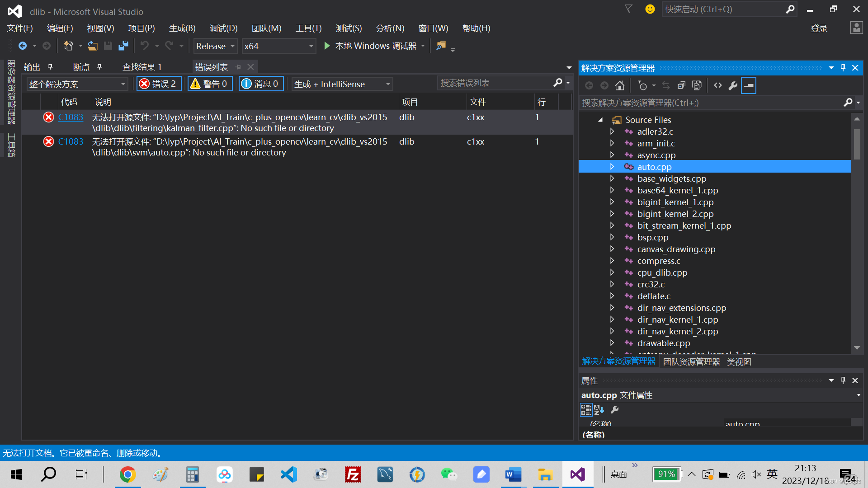The image size is (868, 488).
Task: Open the C1083 error code link
Action: pyautogui.click(x=71, y=117)
